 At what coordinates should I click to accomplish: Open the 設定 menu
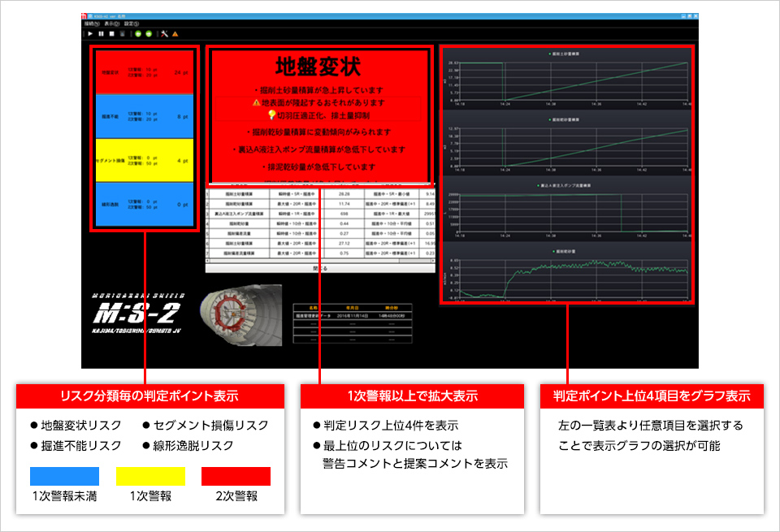132,24
